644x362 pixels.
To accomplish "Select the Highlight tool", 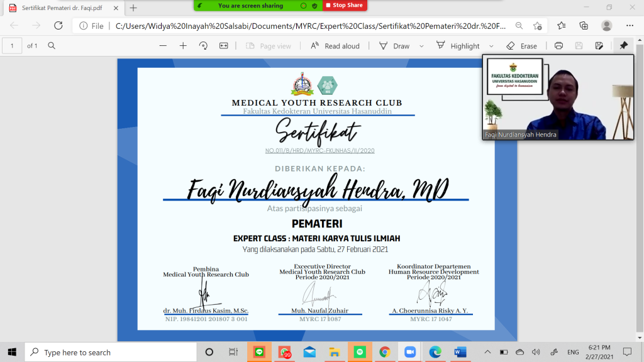I will [x=458, y=46].
